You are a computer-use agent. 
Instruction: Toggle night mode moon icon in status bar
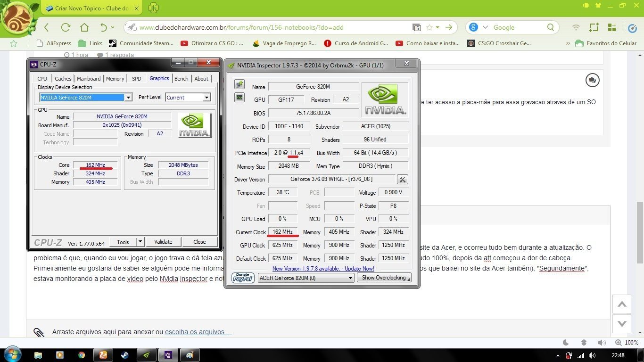click(566, 343)
